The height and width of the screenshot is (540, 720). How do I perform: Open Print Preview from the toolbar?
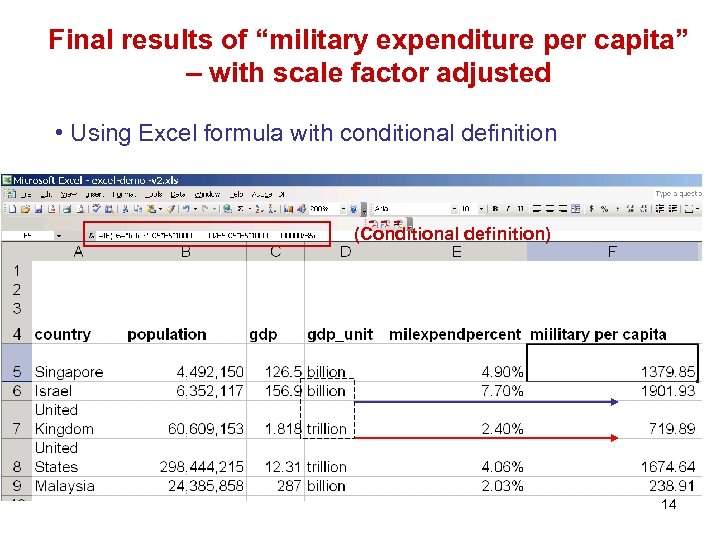click(x=80, y=209)
